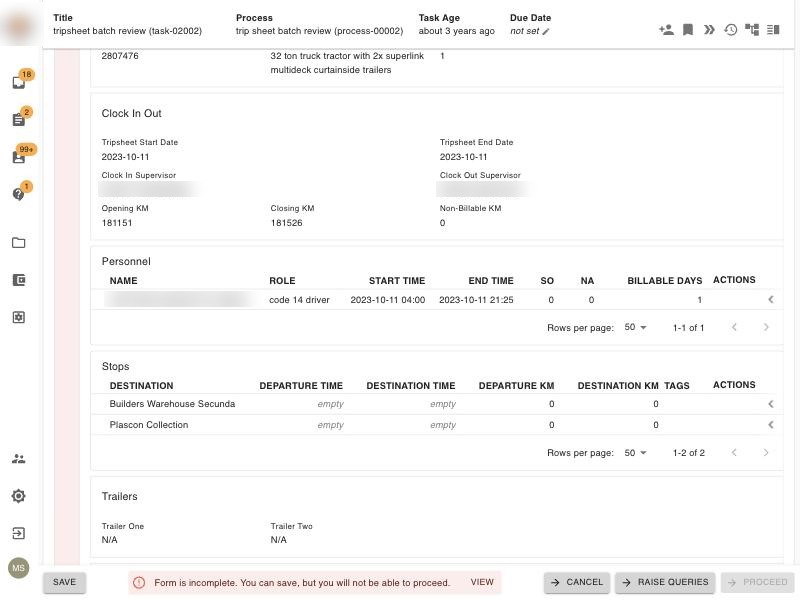Open the settings gear icon in sidebar
The width and height of the screenshot is (800, 600).
(19, 496)
